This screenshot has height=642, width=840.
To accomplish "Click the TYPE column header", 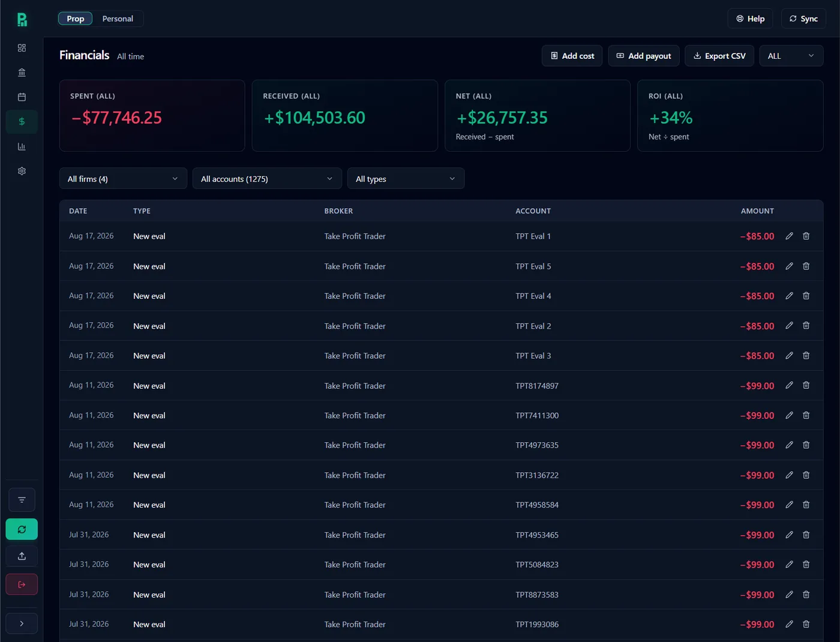I will [142, 211].
